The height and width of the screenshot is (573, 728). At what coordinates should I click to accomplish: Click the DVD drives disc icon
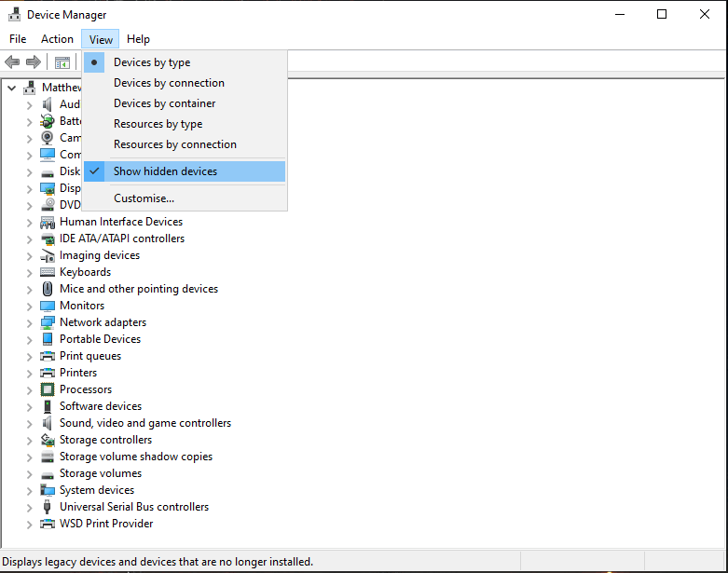click(48, 205)
